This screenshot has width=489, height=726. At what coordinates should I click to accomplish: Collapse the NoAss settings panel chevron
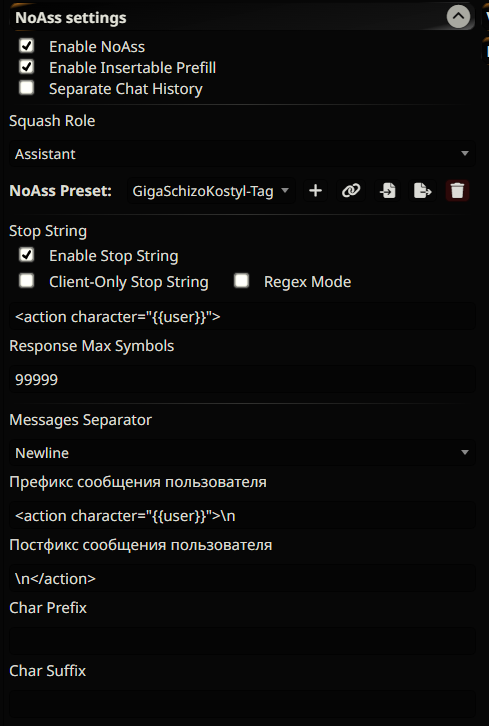tap(458, 17)
